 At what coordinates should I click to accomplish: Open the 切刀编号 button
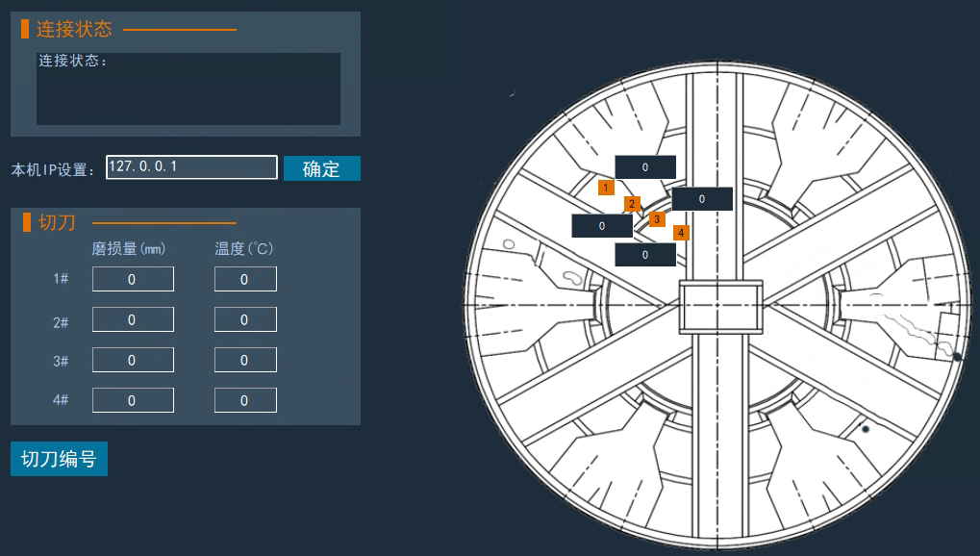tap(59, 459)
